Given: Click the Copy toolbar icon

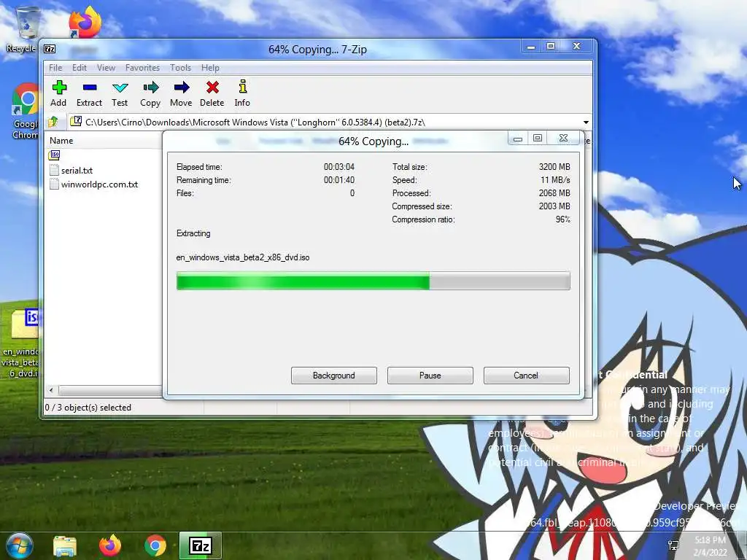Looking at the screenshot, I should [x=150, y=87].
